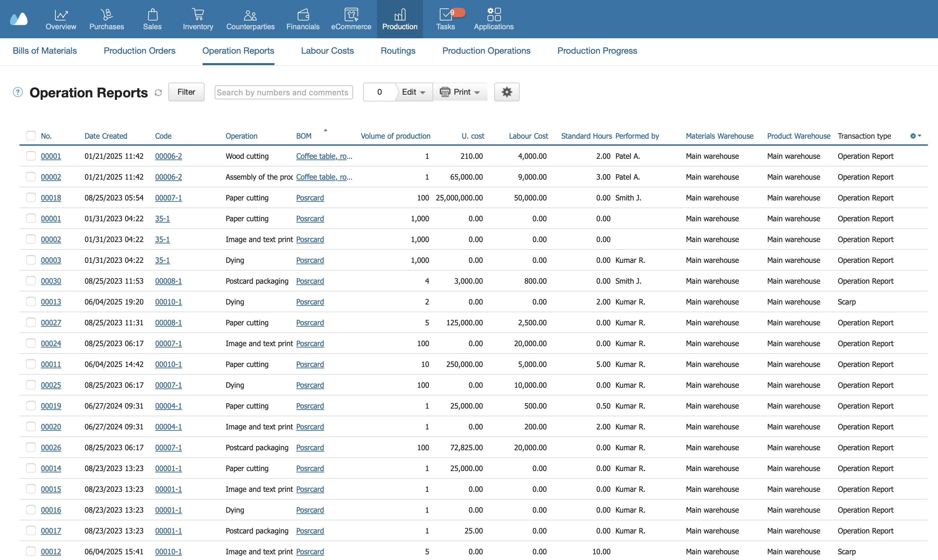Click unit cost 25,000,000.00 cell
The image size is (938, 560).
459,198
